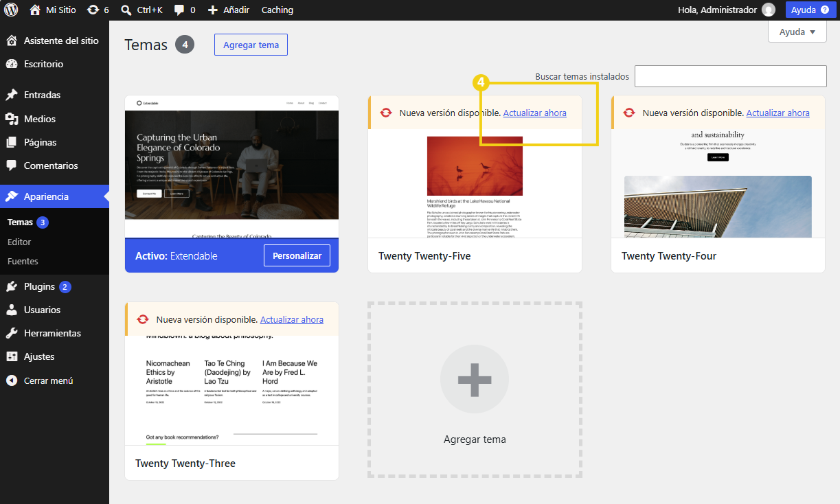The width and height of the screenshot is (840, 504).
Task: Open the Editor submenu item
Action: point(19,242)
